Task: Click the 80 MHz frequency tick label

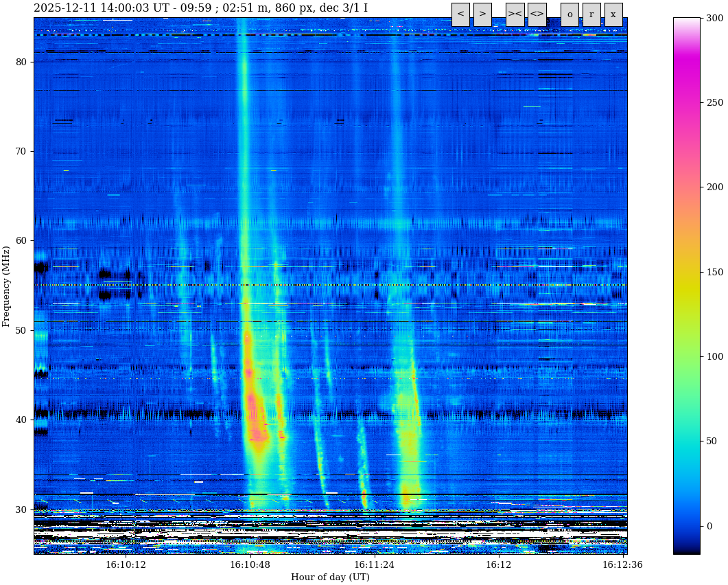Action: tap(21, 62)
